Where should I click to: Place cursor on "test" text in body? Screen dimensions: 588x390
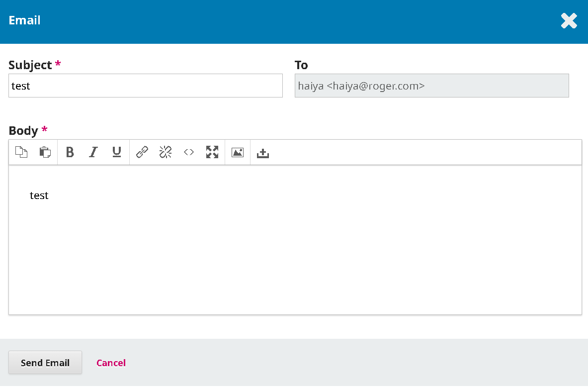pos(39,195)
